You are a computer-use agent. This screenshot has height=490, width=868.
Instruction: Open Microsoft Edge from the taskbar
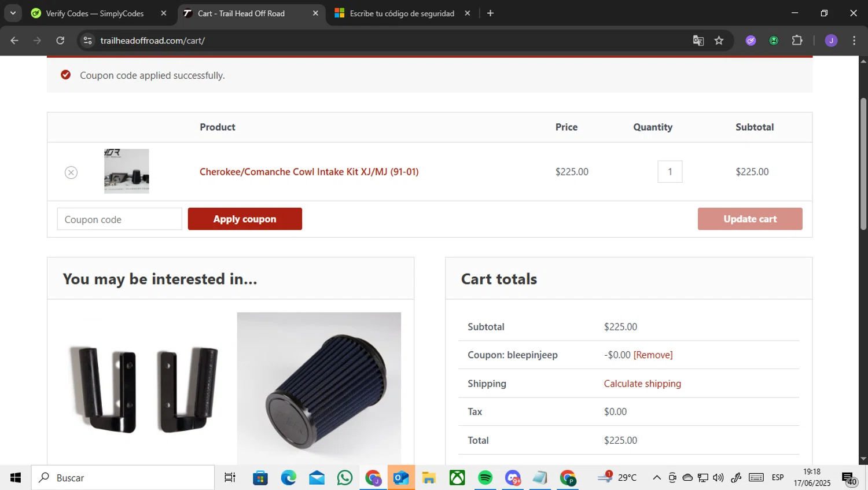point(289,478)
